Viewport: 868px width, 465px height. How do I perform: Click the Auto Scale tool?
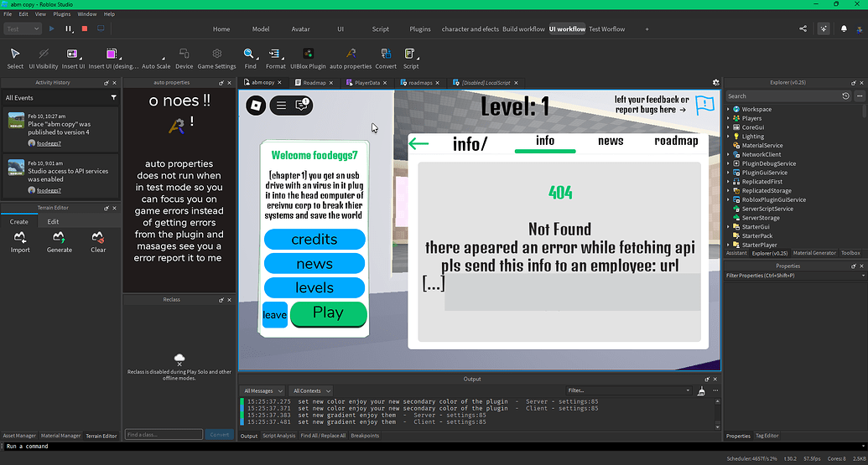click(x=156, y=58)
